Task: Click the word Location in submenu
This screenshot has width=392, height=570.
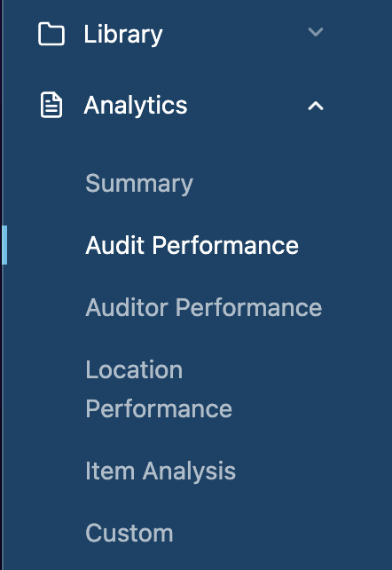Action: tap(134, 370)
